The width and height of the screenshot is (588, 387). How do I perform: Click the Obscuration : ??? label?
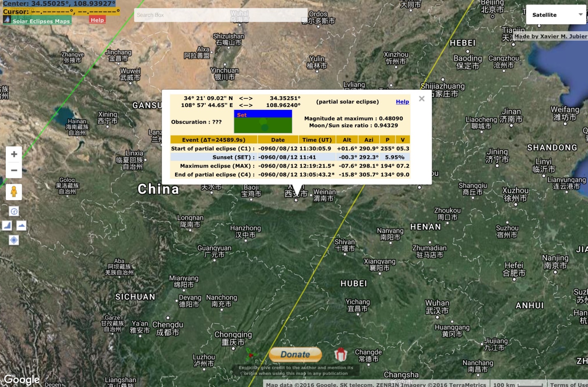point(197,122)
